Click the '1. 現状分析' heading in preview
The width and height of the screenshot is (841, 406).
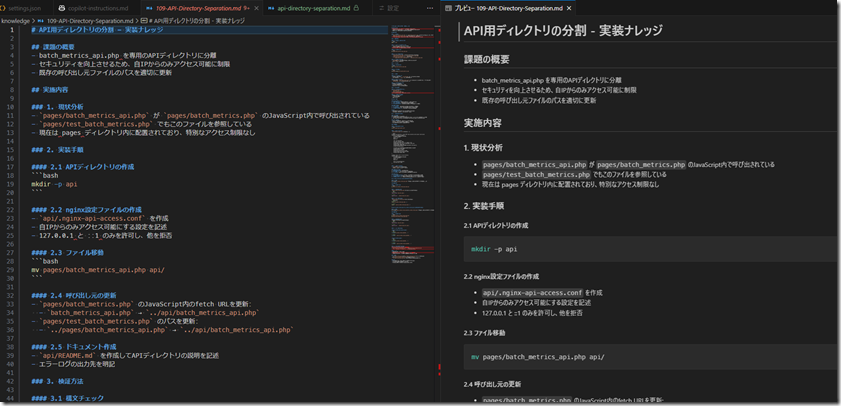(x=483, y=147)
